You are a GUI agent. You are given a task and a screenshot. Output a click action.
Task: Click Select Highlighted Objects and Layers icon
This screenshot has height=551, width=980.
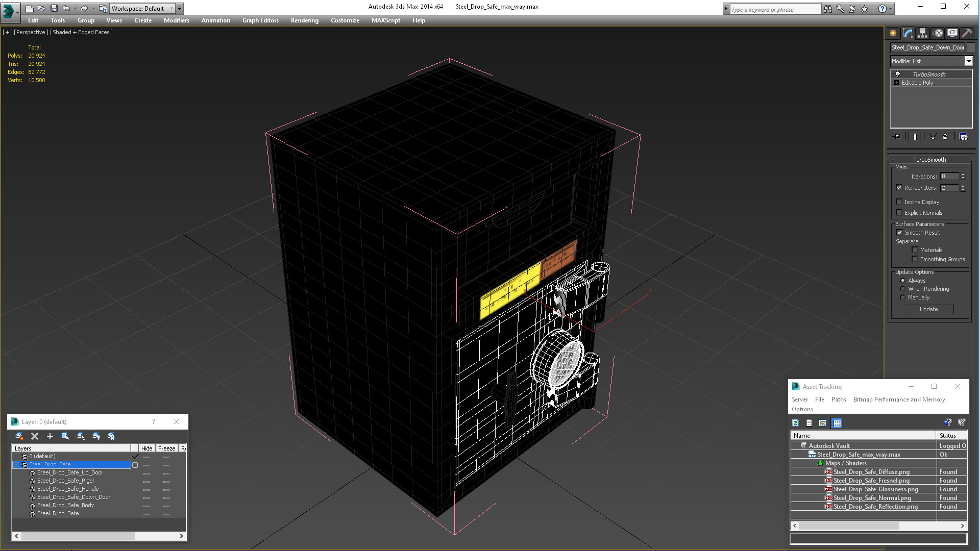[65, 436]
